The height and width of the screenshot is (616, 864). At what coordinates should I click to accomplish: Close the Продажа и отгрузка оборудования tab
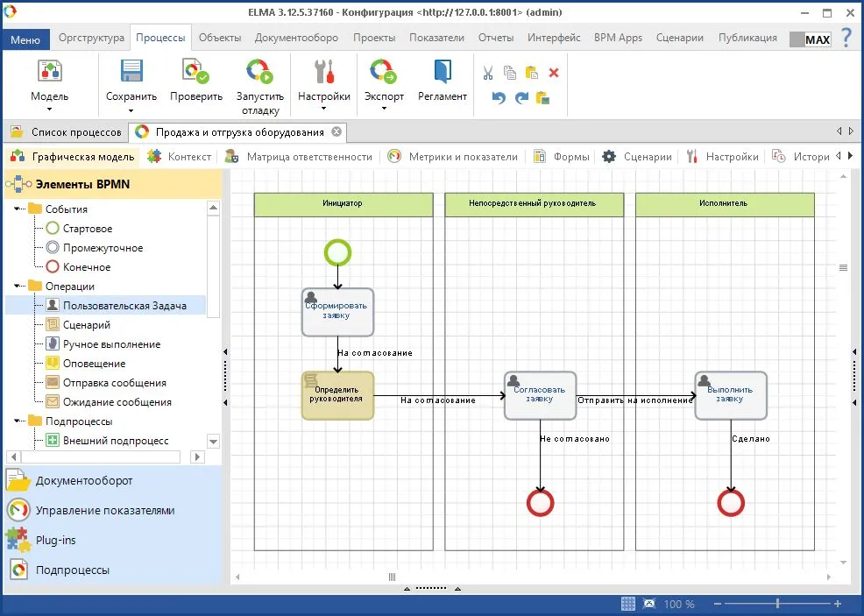(336, 132)
